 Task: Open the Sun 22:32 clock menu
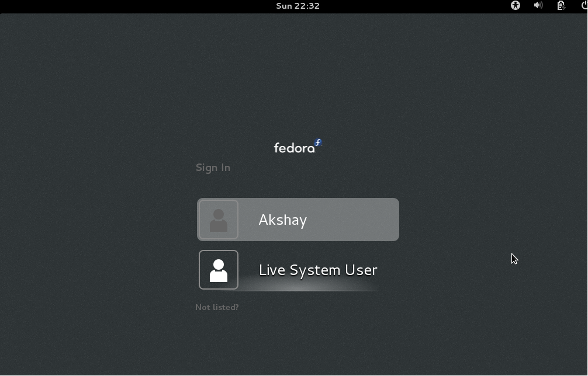[298, 6]
